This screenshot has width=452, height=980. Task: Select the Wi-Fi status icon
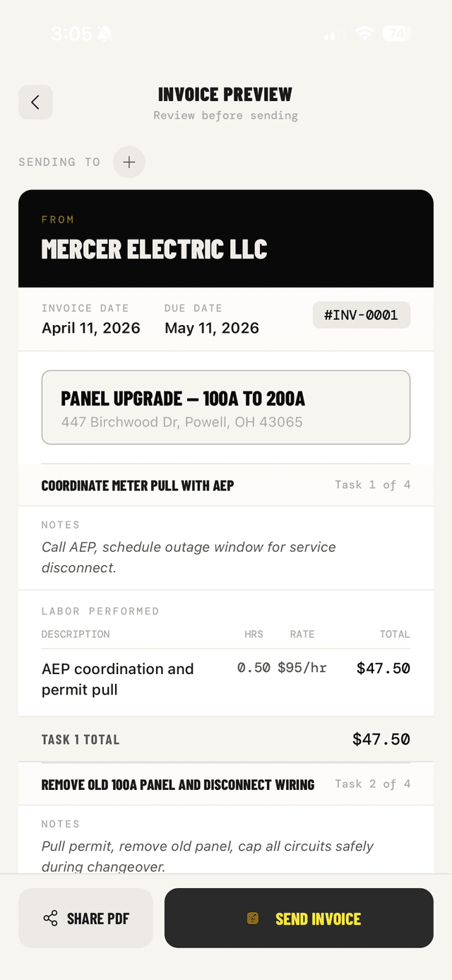(x=364, y=33)
